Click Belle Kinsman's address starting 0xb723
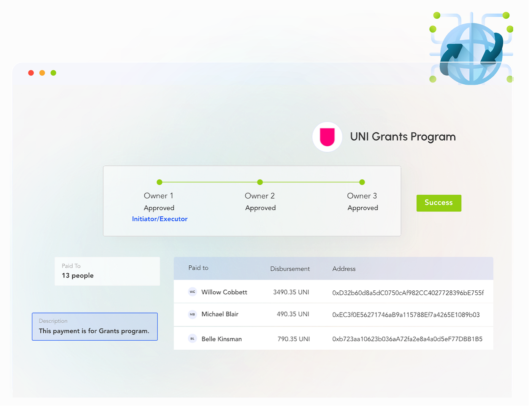 coord(407,339)
